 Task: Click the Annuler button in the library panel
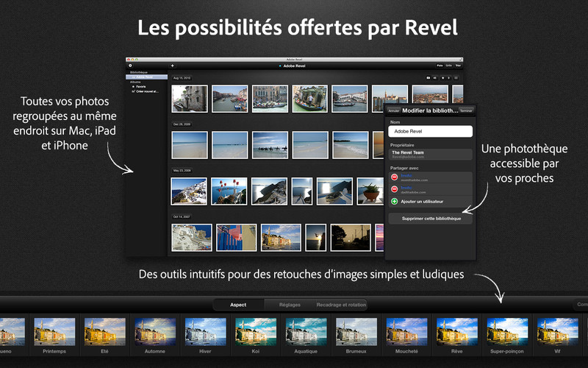coord(394,111)
